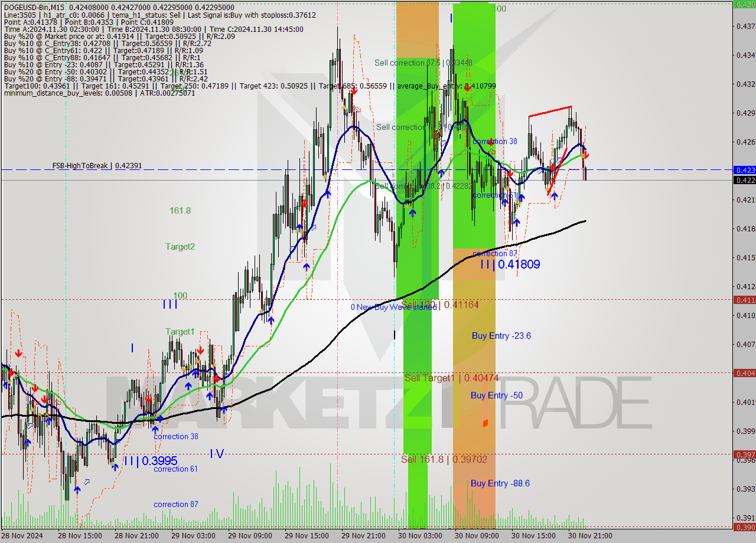Viewport: 756px width, 543px height.
Task: Click the Buy %10 @ Entry -23: 0.4087 line
Action: pos(103,64)
